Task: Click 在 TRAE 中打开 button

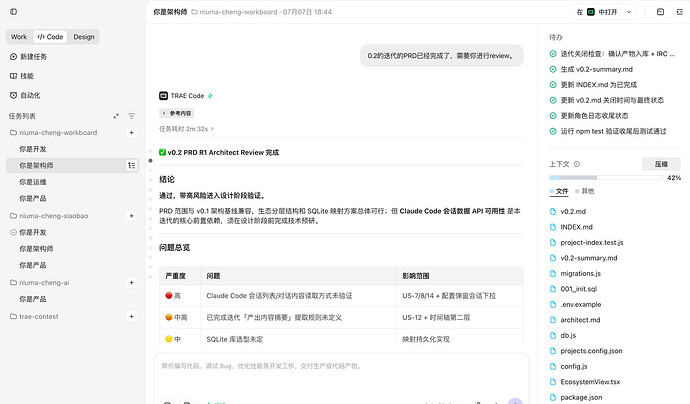Action: click(x=597, y=12)
